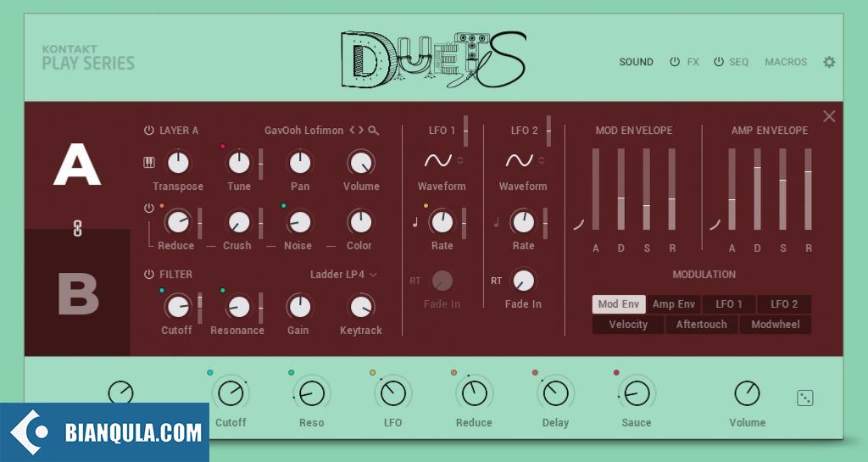
Task: Click the keyboard icon beside Transpose
Action: tap(149, 163)
